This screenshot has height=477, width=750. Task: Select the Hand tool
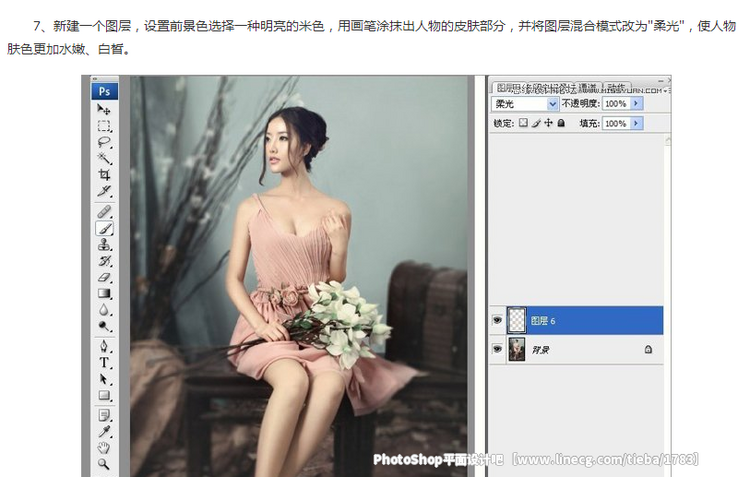[104, 448]
